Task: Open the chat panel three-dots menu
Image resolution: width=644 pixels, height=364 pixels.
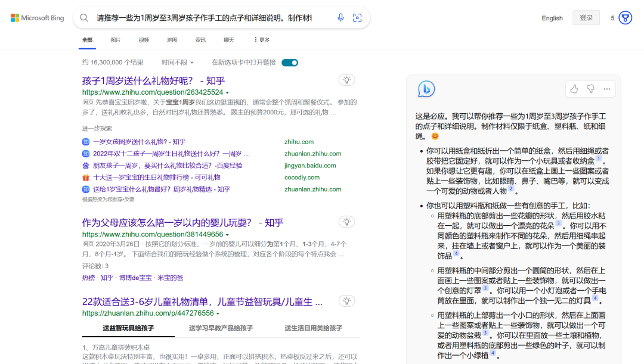Action: (606, 89)
